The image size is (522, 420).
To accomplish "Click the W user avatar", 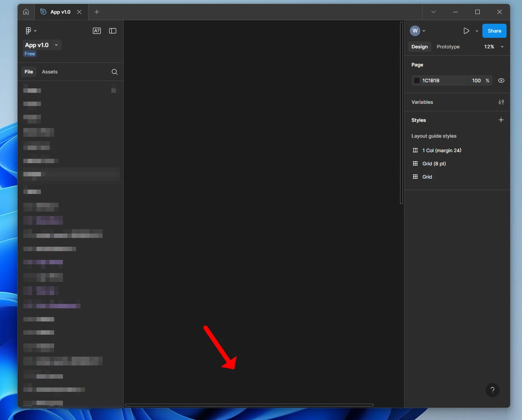I will tap(415, 31).
